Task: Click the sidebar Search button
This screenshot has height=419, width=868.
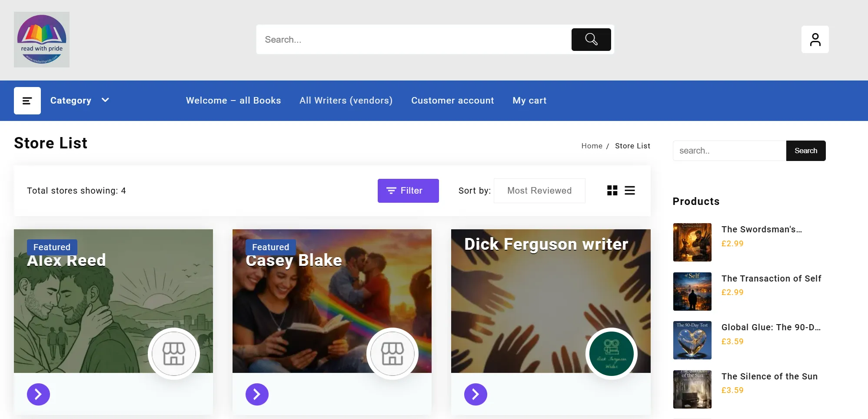Action: (805, 151)
